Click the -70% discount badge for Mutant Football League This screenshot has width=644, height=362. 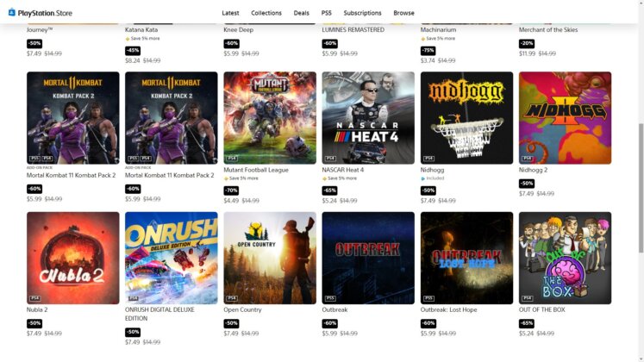(x=231, y=190)
